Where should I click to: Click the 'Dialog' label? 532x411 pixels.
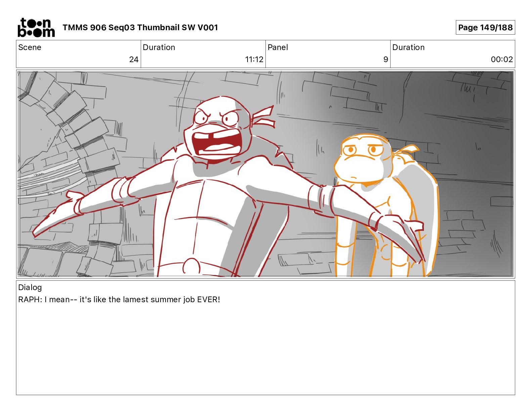[30, 287]
